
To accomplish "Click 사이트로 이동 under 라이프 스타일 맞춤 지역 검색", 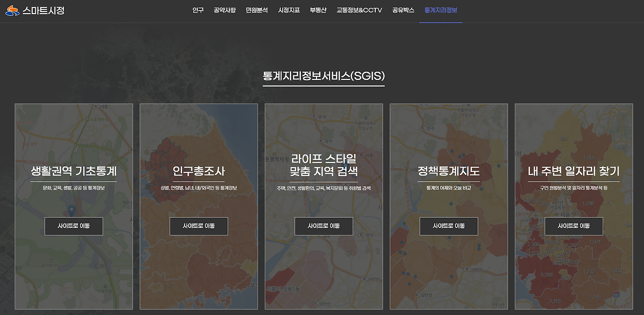I will [324, 226].
